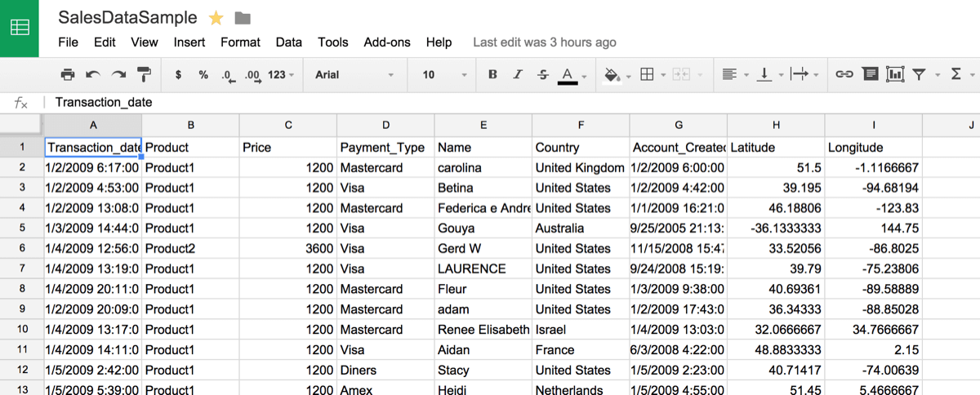Open the 123 number formats dropdown
Viewport: 980px width, 395px height.
(282, 74)
